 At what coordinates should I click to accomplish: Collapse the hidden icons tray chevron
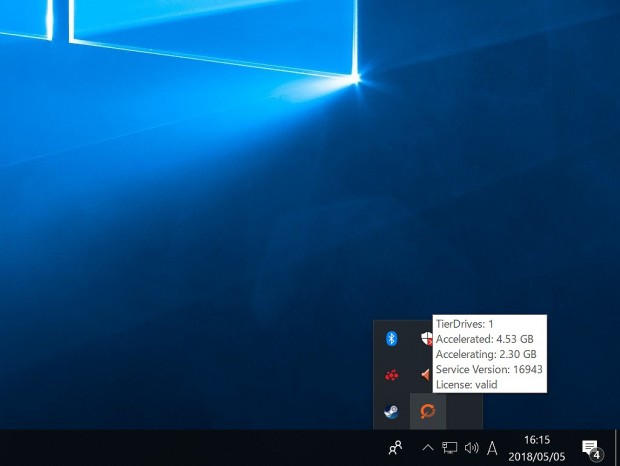point(428,448)
